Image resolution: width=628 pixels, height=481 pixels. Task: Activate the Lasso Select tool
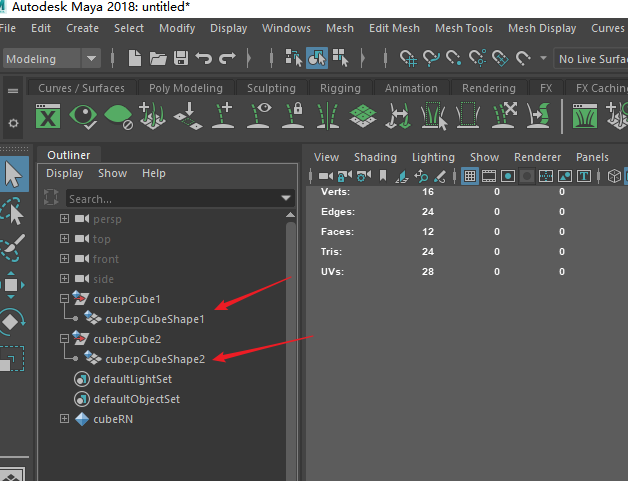[x=12, y=211]
